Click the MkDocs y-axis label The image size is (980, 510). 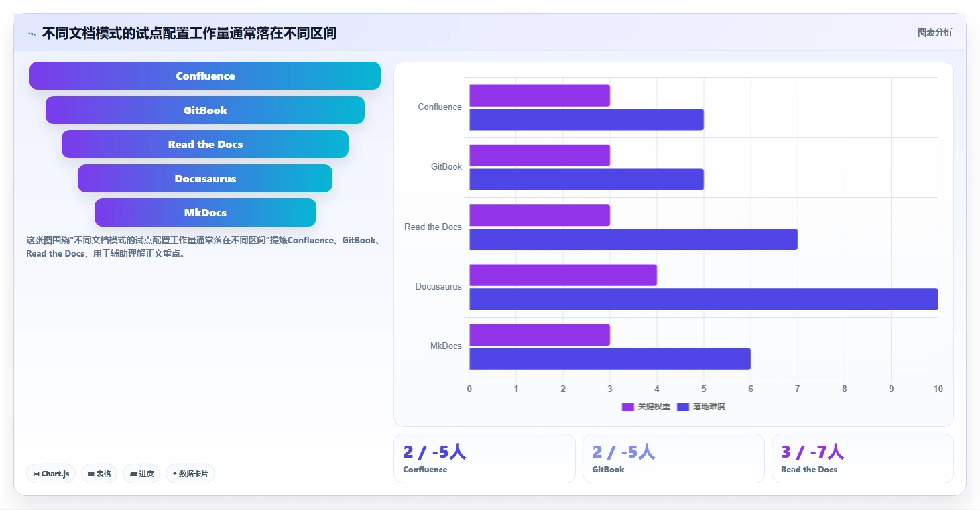click(x=446, y=346)
